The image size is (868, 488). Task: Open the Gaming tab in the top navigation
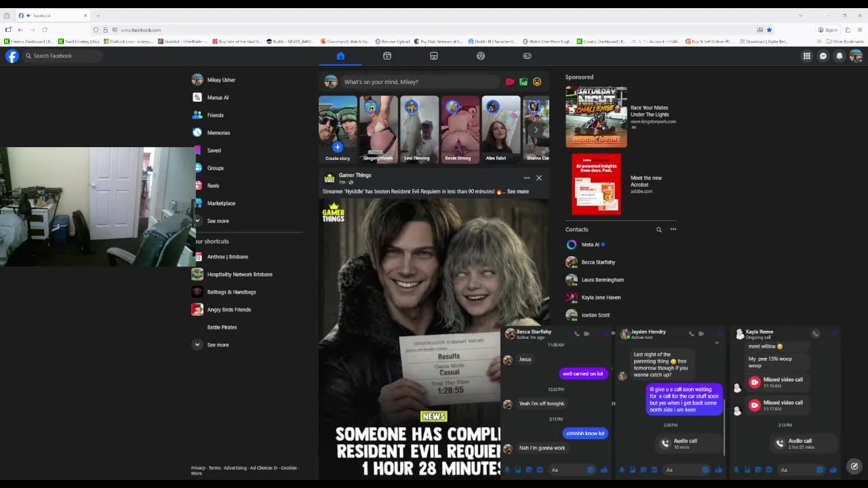[x=527, y=56]
